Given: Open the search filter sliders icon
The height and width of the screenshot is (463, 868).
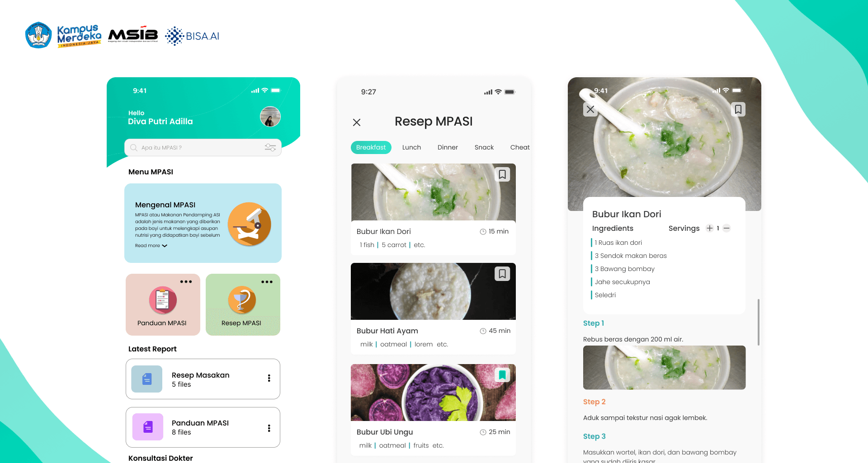Looking at the screenshot, I should coord(270,148).
